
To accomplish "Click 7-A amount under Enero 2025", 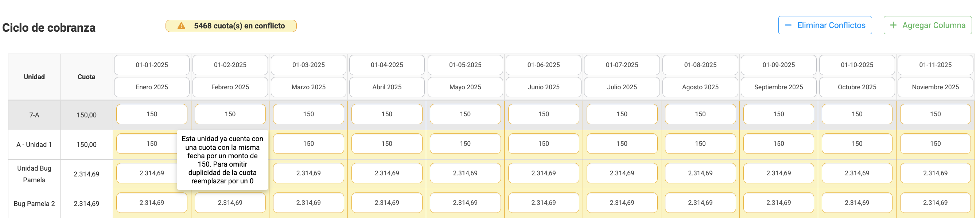I will pyautogui.click(x=152, y=114).
